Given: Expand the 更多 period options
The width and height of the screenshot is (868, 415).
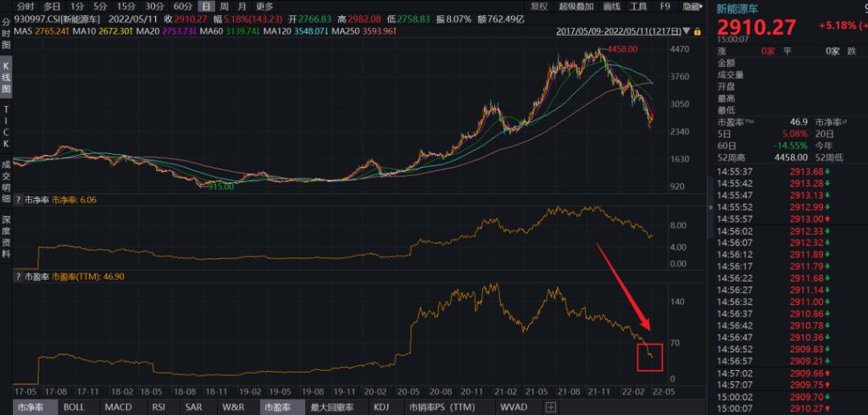Looking at the screenshot, I should [264, 6].
